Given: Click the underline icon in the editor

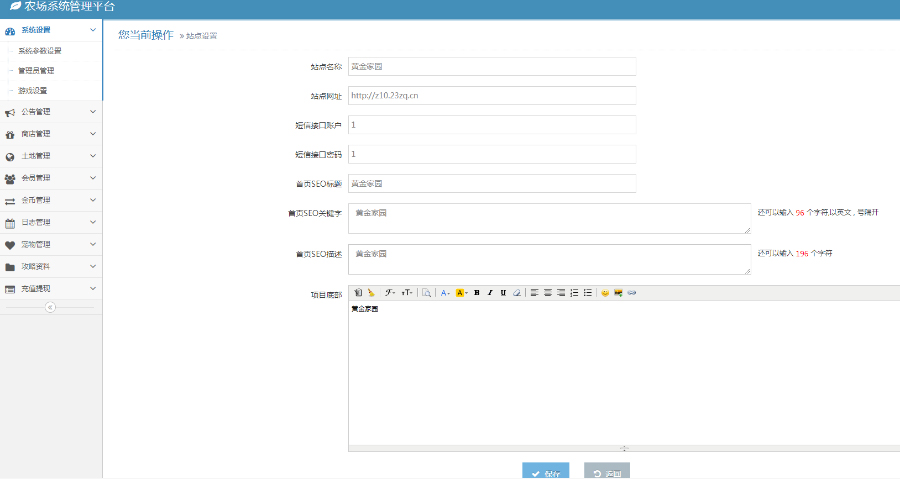Looking at the screenshot, I should [503, 293].
